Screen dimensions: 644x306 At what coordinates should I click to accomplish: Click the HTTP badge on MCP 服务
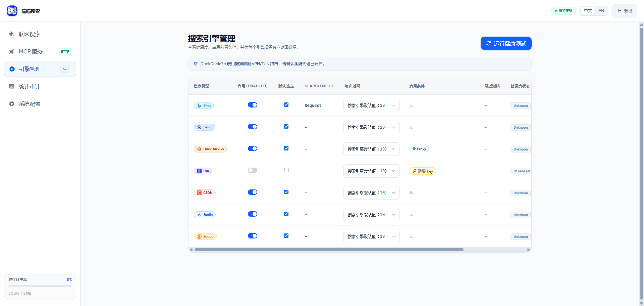(65, 51)
